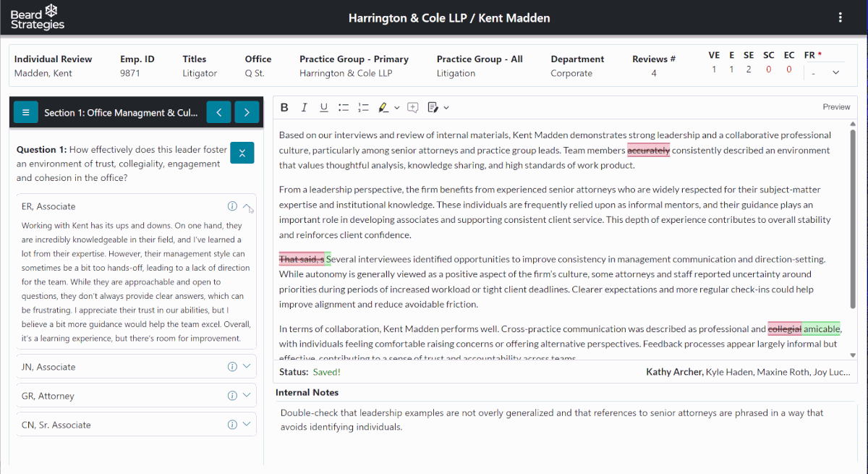The width and height of the screenshot is (868, 474).
Task: View info for ER, Associate response
Action: tap(232, 206)
